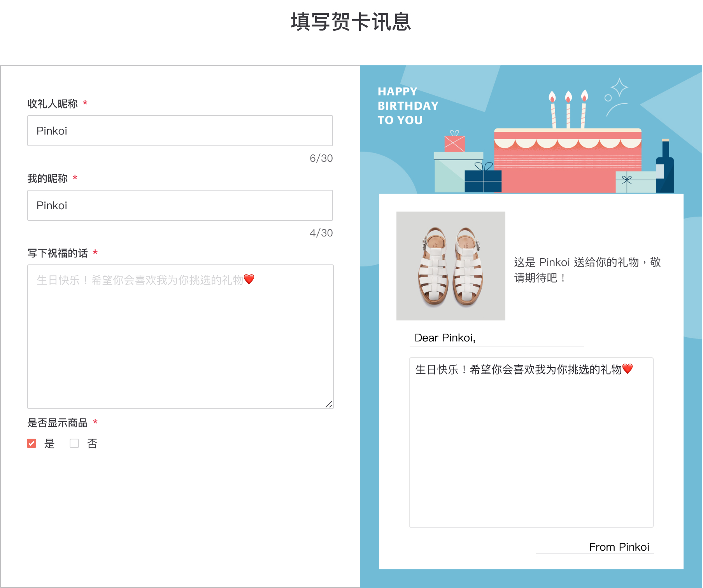Check the 否 show-product checkbox

pos(74,443)
